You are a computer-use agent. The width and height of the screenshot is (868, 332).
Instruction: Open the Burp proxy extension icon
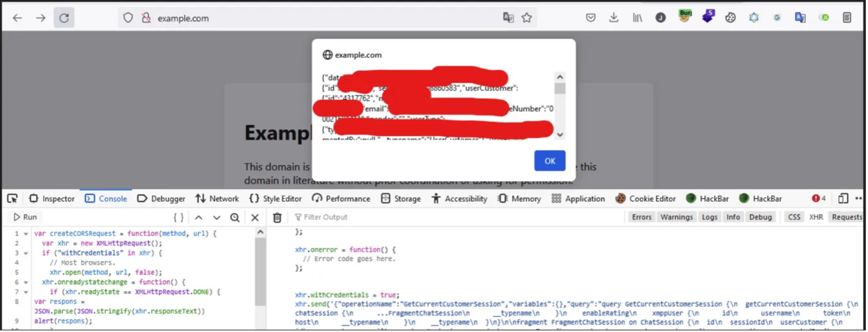pos(684,16)
